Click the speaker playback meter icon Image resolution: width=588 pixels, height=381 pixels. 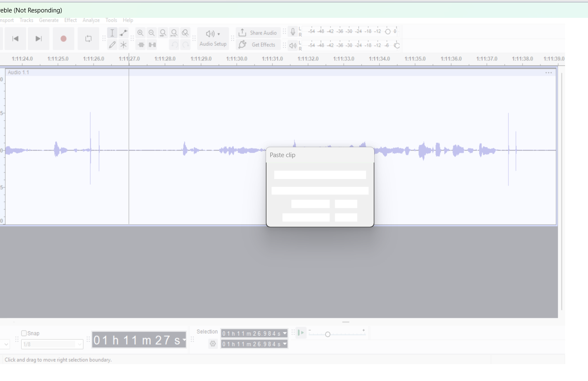[x=293, y=46]
